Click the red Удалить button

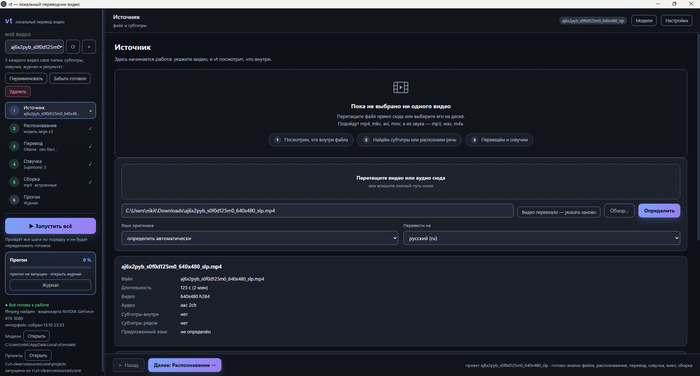pos(18,92)
